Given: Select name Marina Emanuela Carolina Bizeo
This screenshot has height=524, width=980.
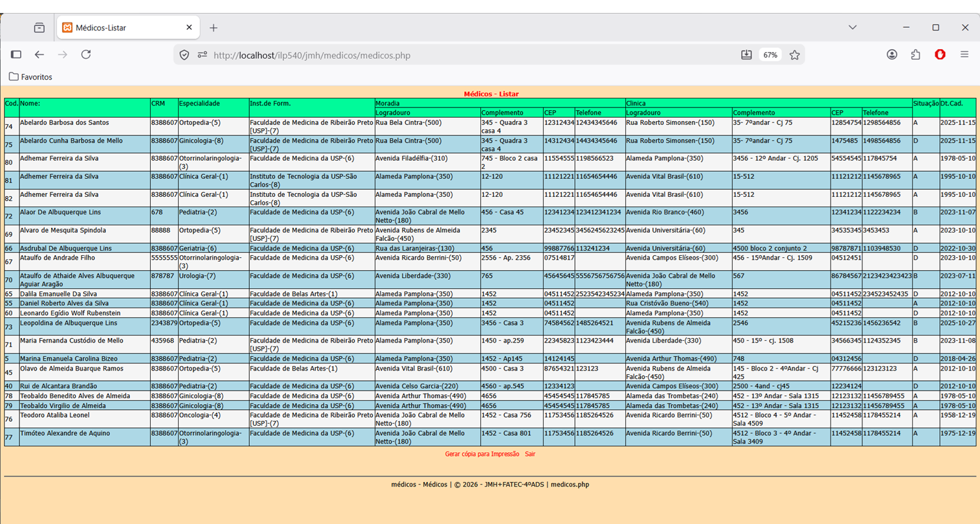Looking at the screenshot, I should point(69,358).
